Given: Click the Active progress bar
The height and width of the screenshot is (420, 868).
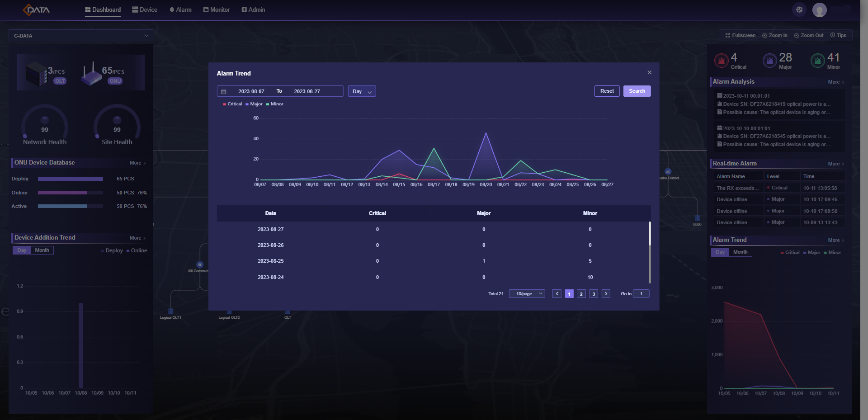Looking at the screenshot, I should point(71,206).
